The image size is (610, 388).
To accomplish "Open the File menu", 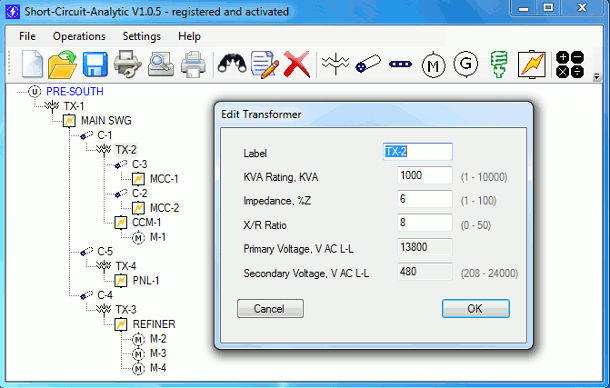I will 27,36.
